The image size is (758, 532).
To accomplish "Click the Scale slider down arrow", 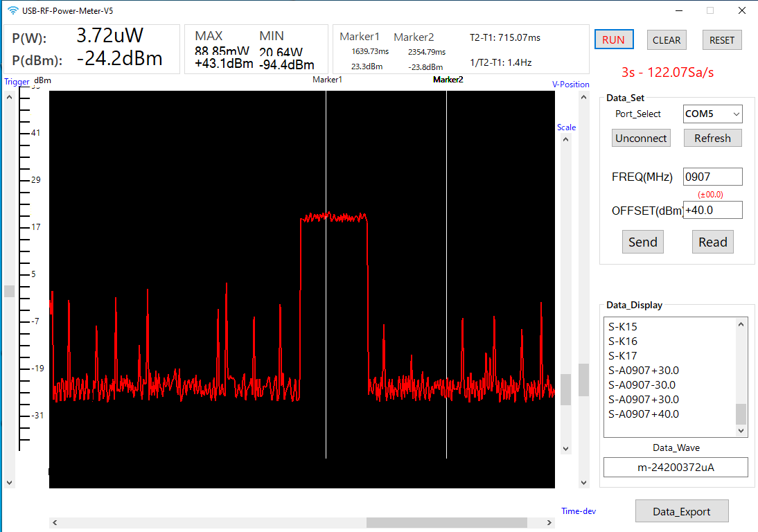I will (565, 448).
